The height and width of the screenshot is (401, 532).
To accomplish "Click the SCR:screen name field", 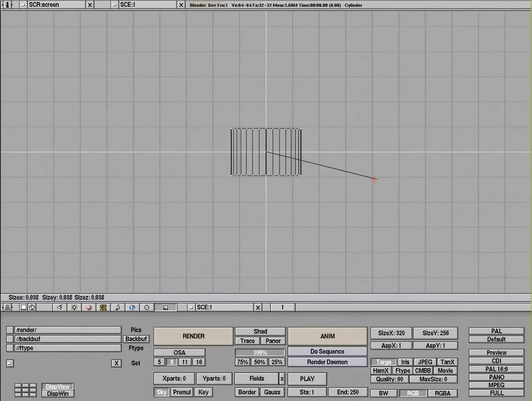I will point(57,5).
